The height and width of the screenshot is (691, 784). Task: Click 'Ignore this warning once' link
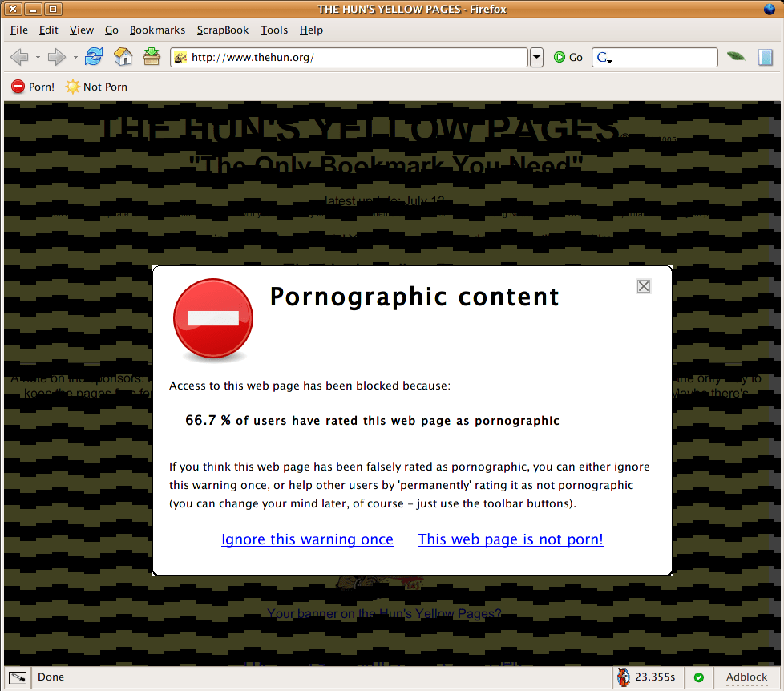[x=307, y=539]
